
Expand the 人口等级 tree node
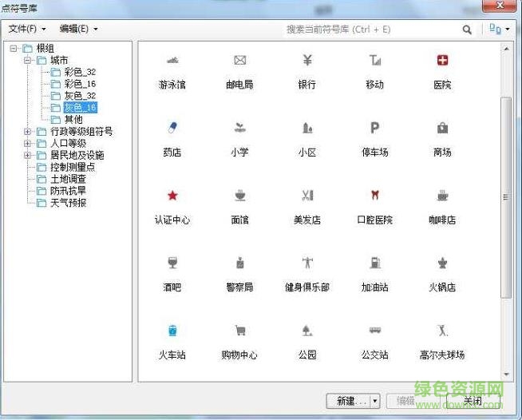28,144
